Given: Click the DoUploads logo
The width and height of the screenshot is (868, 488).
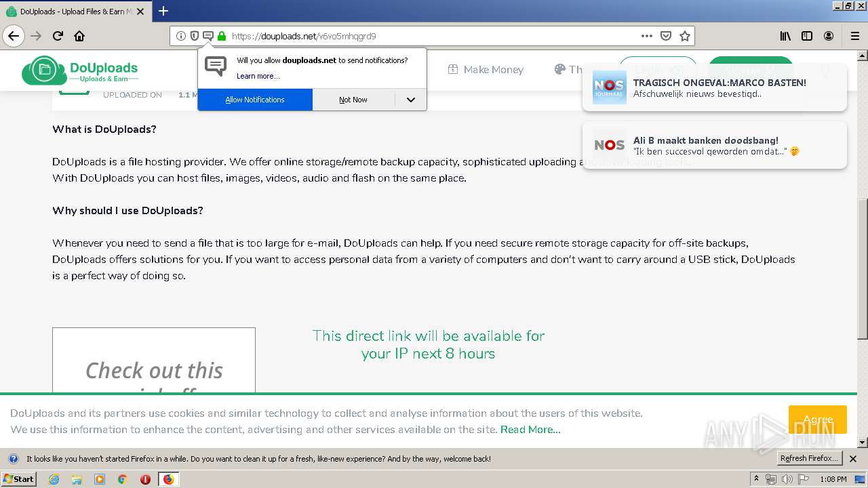Looking at the screenshot, I should [x=80, y=70].
